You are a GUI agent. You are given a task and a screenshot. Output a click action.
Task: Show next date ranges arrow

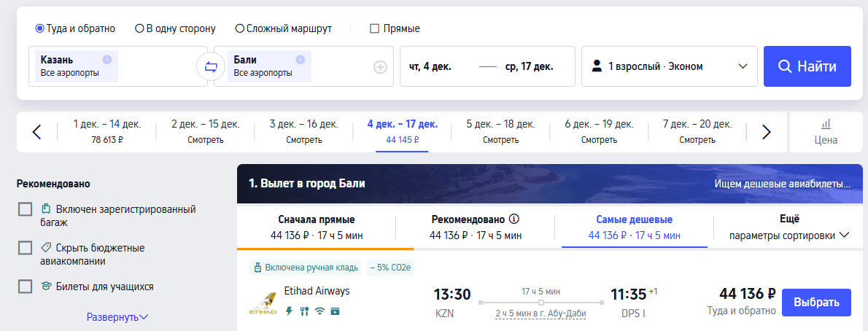pyautogui.click(x=766, y=132)
